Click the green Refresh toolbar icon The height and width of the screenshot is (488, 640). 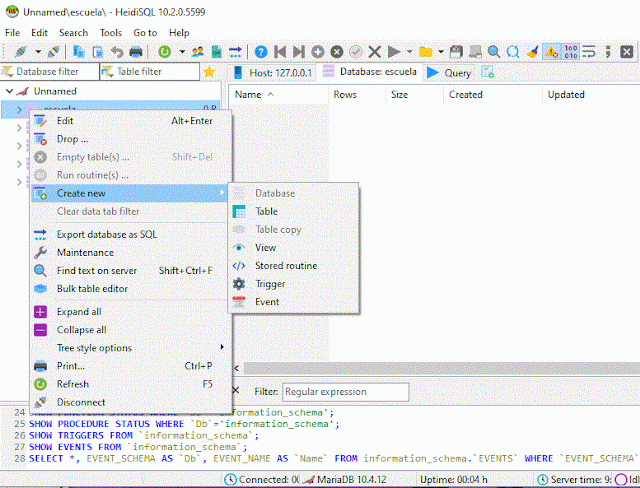click(x=164, y=52)
